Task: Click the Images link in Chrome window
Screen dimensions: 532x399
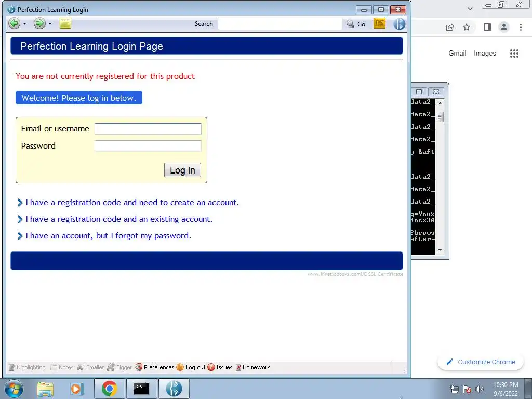Action: [x=485, y=54]
